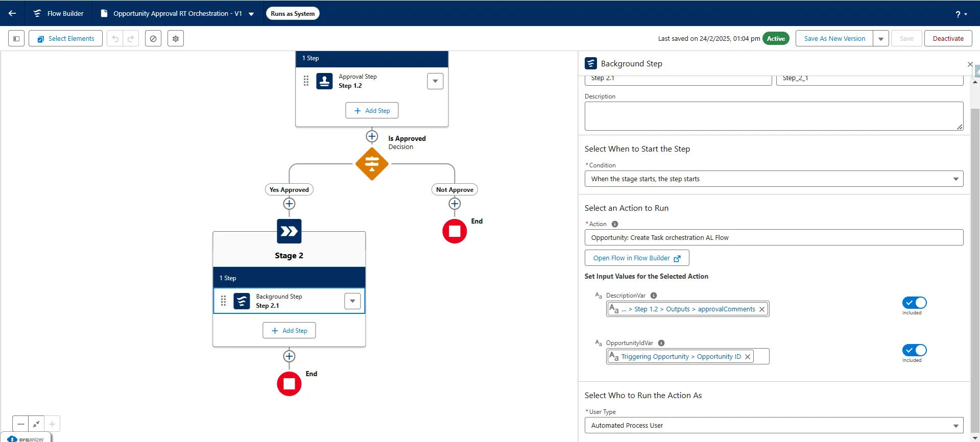This screenshot has height=442, width=980.
Task: Click Save As New Version
Action: (x=834, y=38)
